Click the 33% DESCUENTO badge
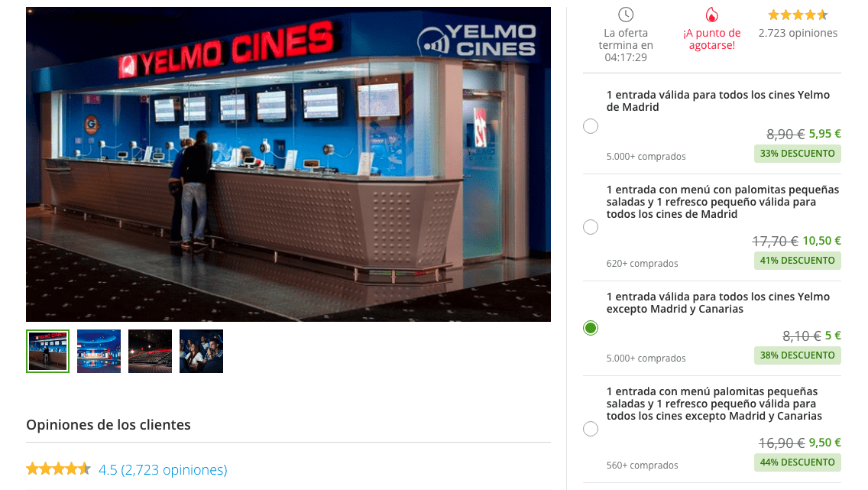The height and width of the screenshot is (490, 868). pyautogui.click(x=797, y=154)
